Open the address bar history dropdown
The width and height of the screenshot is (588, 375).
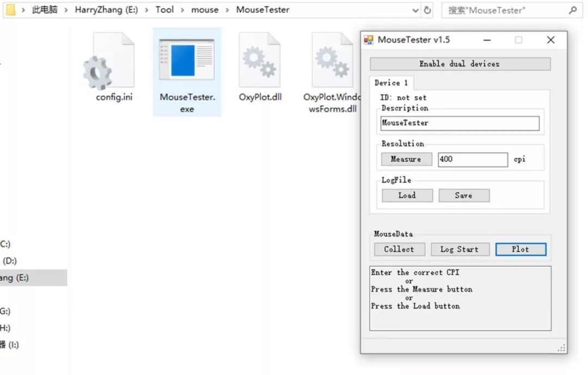click(x=415, y=10)
